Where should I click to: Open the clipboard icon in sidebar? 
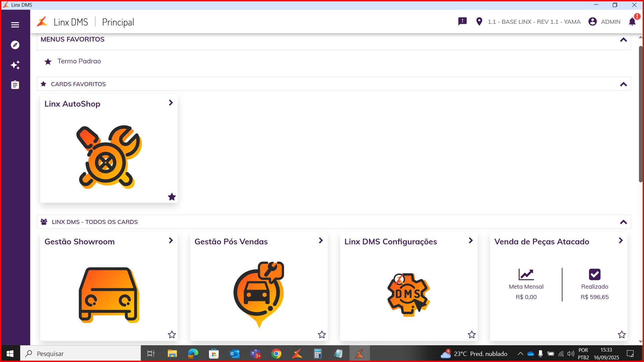click(15, 85)
